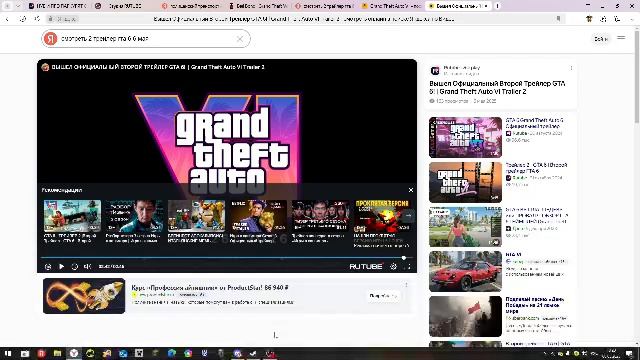Open Microsoft Edge in taskbar

(x=171, y=353)
